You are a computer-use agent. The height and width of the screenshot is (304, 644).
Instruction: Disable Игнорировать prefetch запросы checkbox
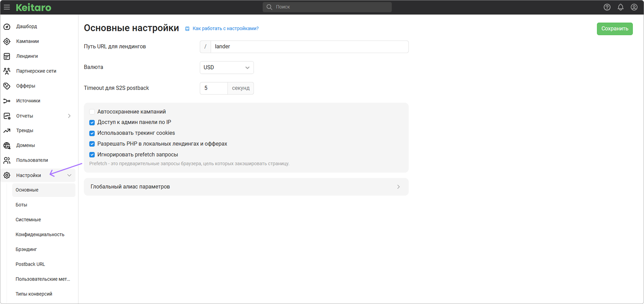(92, 155)
